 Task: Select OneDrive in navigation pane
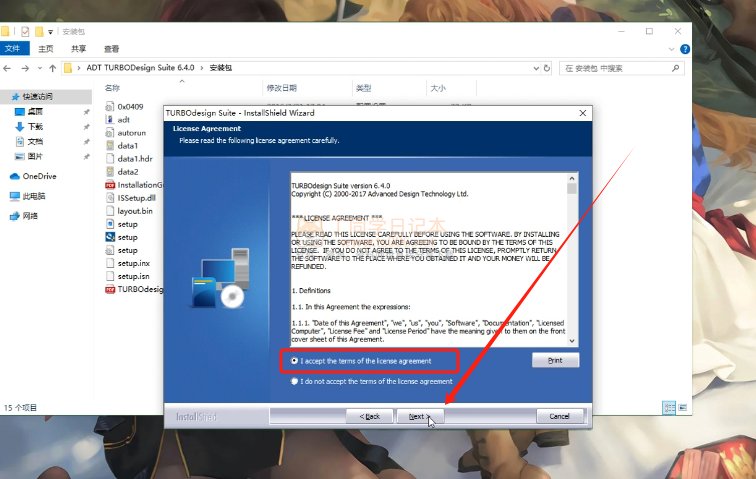[x=39, y=176]
